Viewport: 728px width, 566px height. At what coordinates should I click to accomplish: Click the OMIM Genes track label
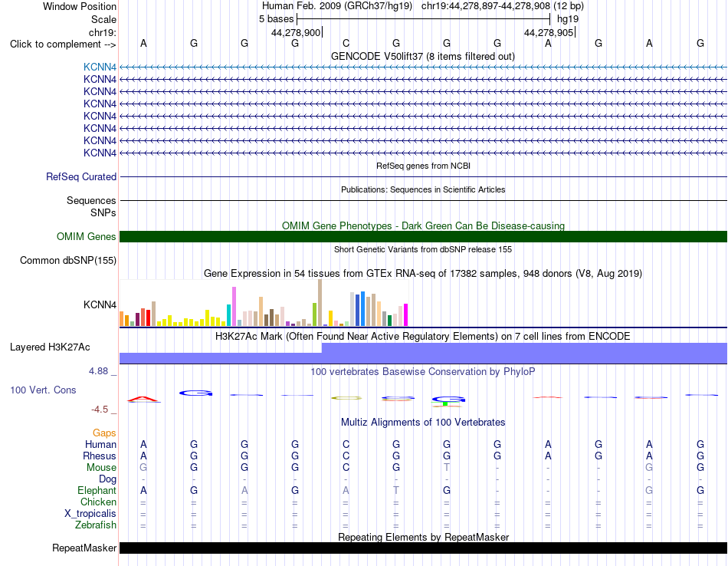tap(87, 236)
